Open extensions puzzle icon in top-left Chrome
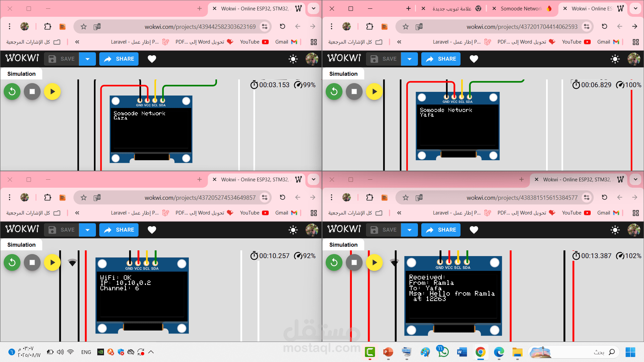 tap(48, 26)
